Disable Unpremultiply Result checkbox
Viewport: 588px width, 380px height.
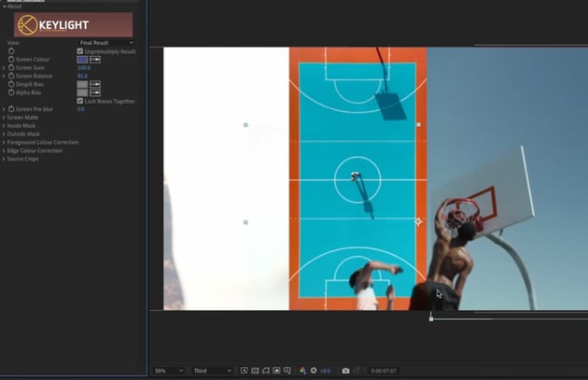[x=79, y=51]
